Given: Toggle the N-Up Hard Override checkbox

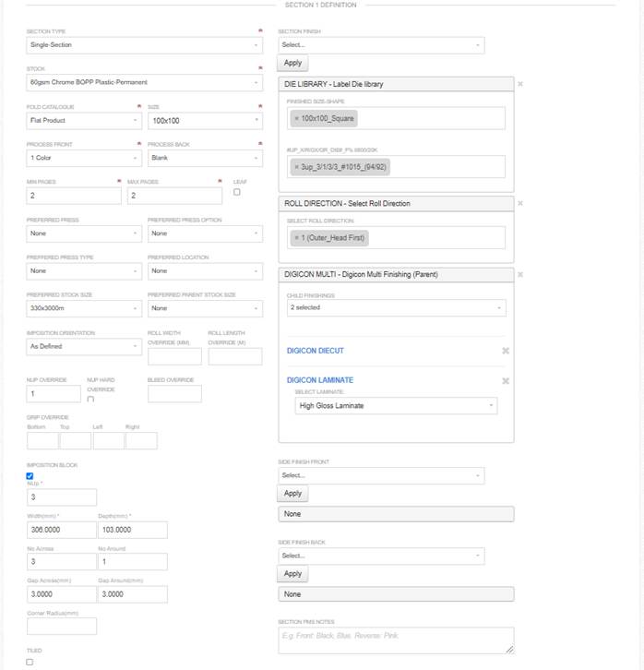Looking at the screenshot, I should (x=90, y=400).
